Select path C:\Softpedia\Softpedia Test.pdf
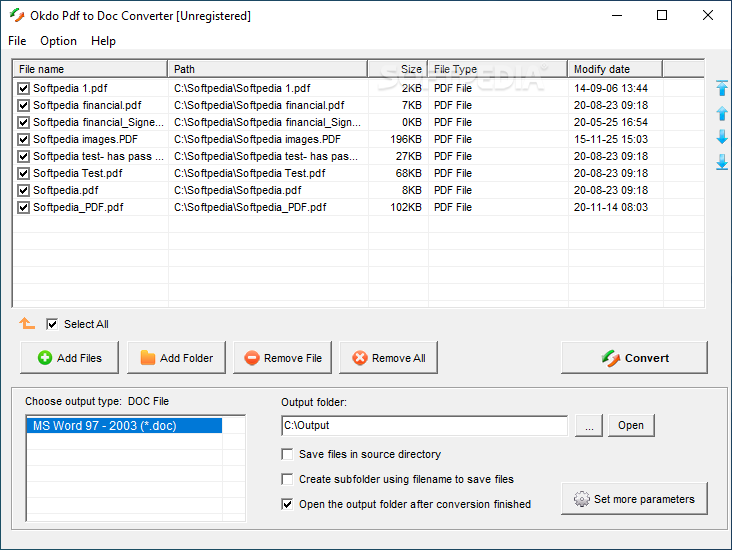Screen dimensions: 732x550 [249, 173]
